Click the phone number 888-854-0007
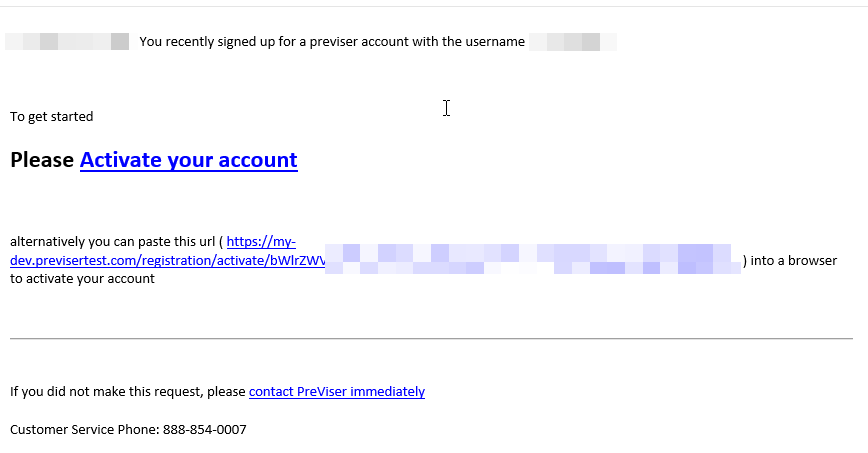Image resolution: width=868 pixels, height=453 pixels. coord(205,430)
